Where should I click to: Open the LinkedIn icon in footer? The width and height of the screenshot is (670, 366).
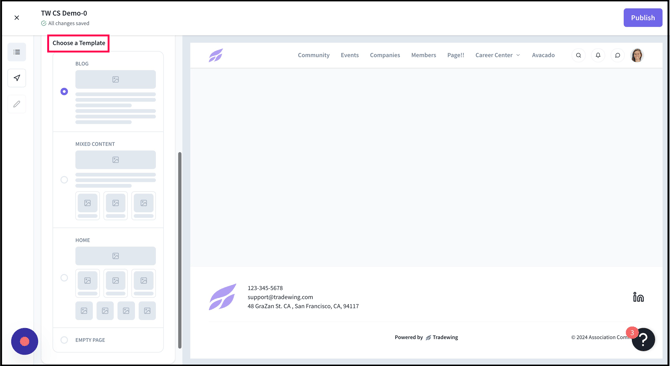point(638,297)
